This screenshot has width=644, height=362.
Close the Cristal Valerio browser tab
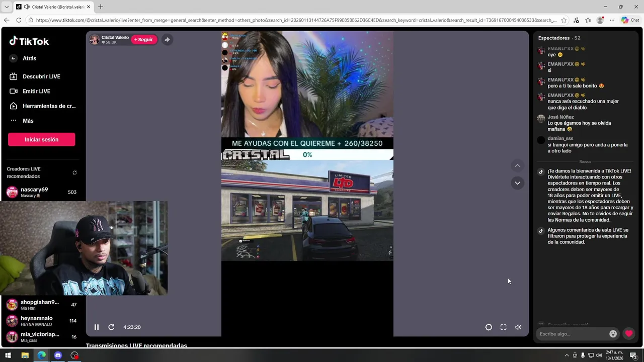point(89,7)
